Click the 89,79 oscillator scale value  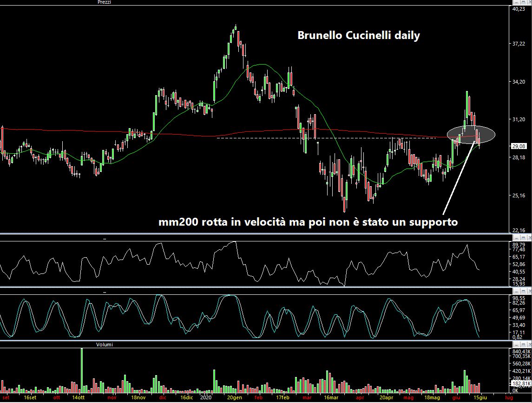[519, 245]
